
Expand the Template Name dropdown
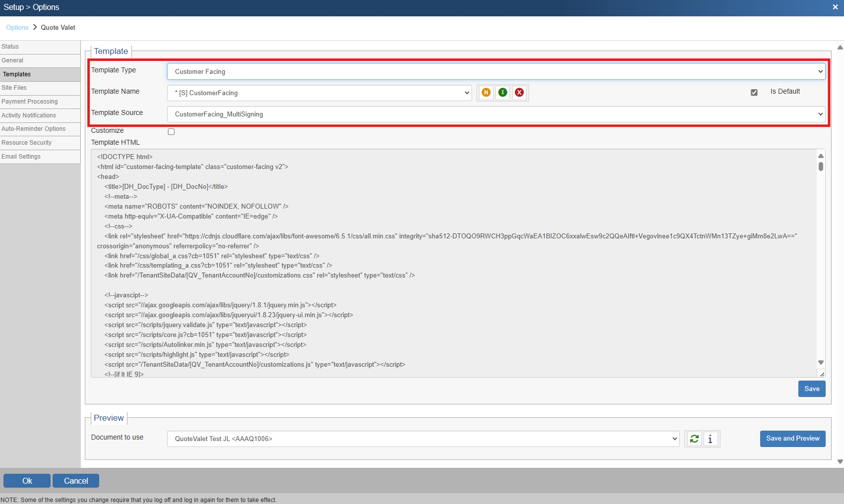[x=319, y=93]
